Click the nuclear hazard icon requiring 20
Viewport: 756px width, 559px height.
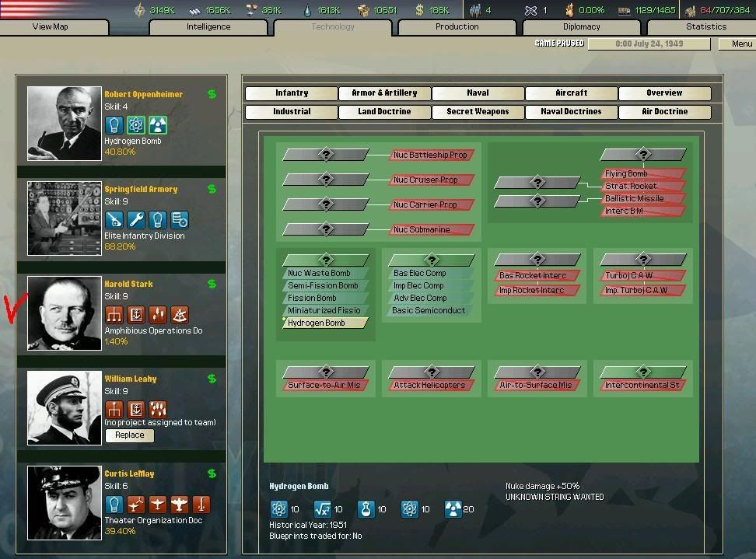[453, 509]
